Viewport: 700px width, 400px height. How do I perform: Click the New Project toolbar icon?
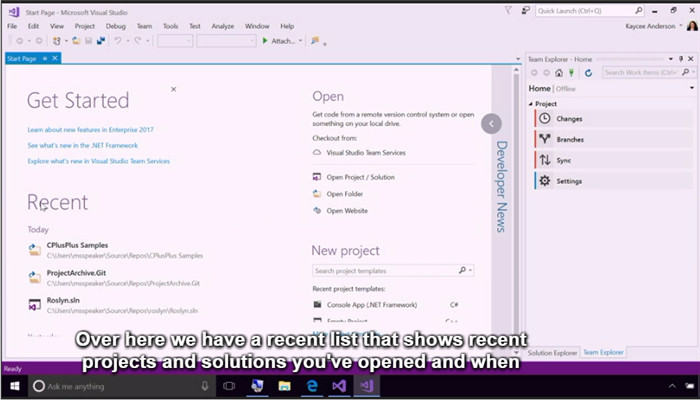(57, 41)
